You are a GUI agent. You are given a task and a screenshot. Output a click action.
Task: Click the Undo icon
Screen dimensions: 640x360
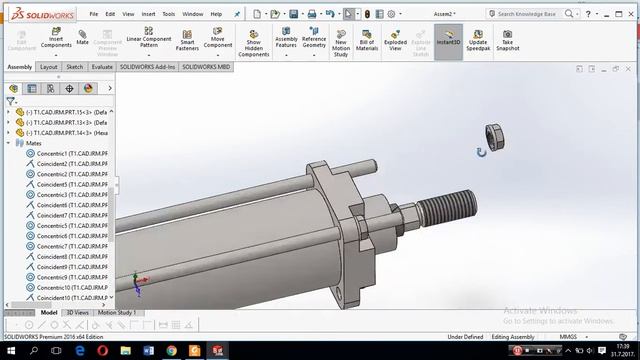tap(330, 14)
